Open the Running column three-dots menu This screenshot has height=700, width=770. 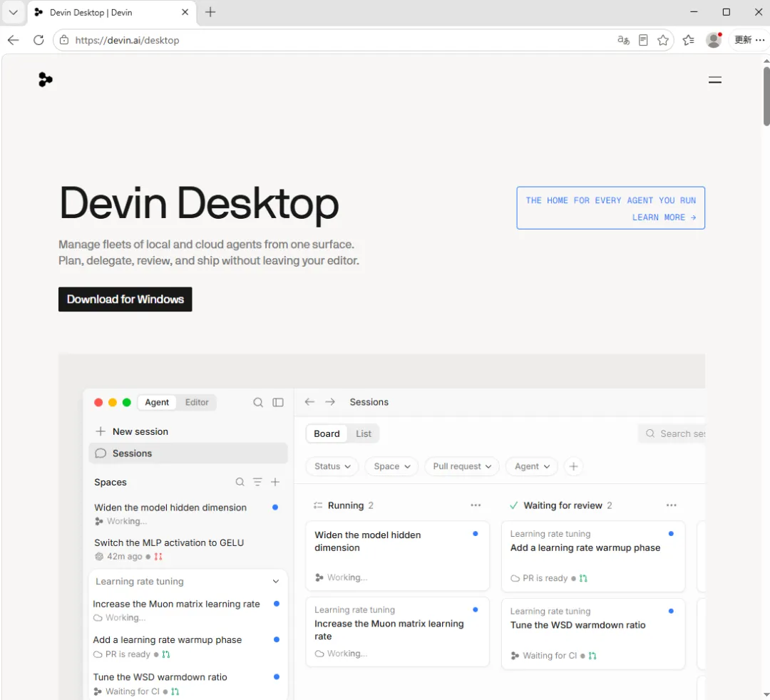(476, 505)
